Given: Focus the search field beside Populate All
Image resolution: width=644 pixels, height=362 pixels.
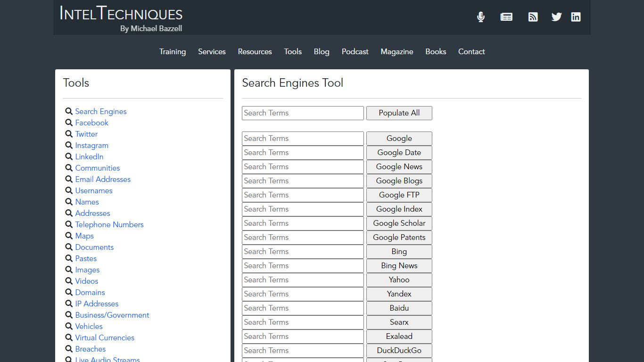Looking at the screenshot, I should 303,113.
